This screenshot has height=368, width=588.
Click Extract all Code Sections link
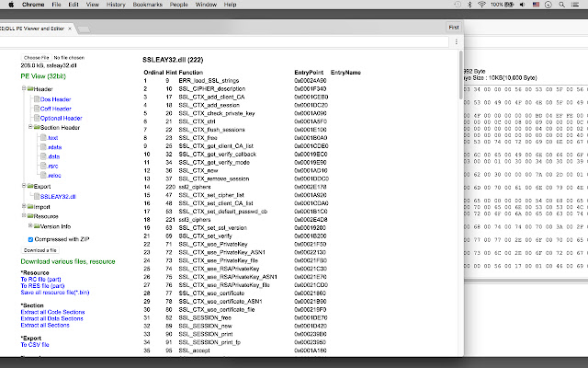[53, 312]
